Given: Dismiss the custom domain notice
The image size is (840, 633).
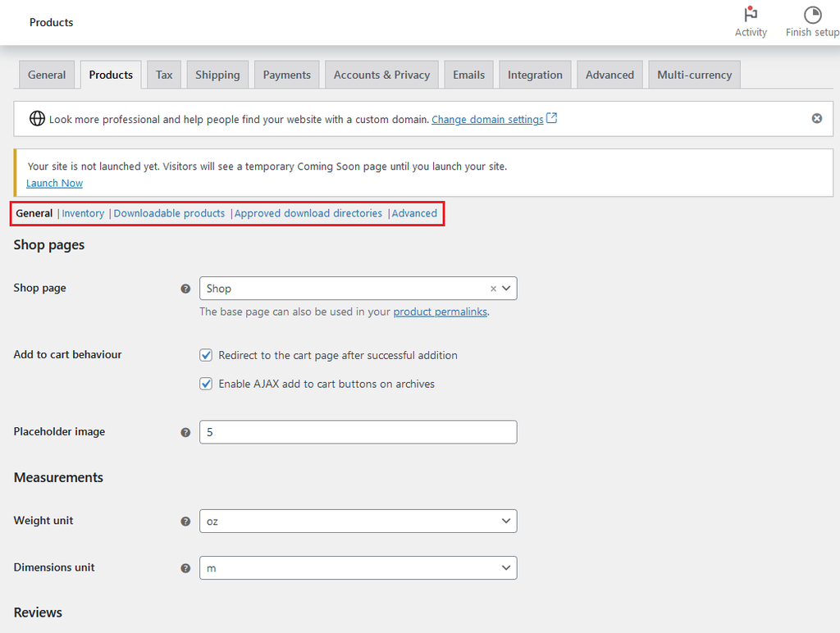Looking at the screenshot, I should point(816,119).
